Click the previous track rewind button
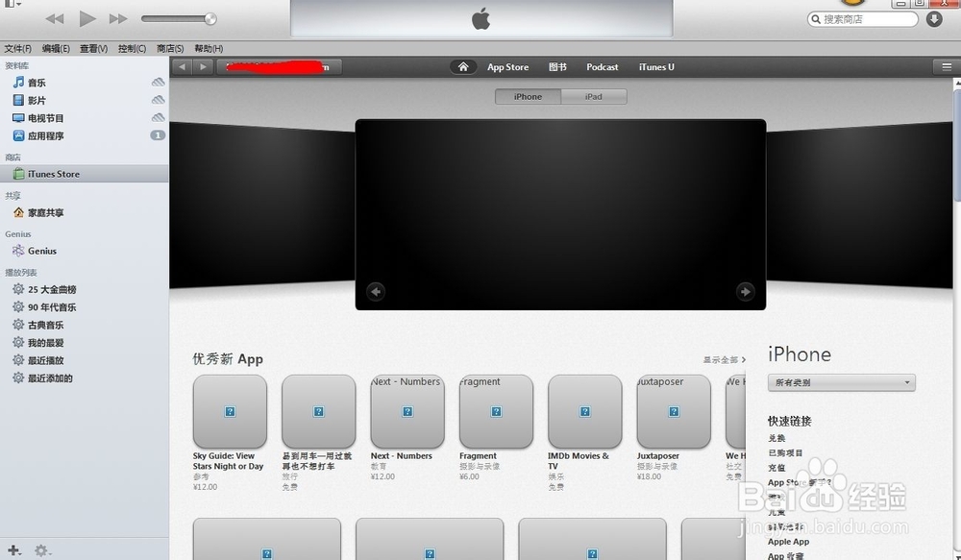Image resolution: width=961 pixels, height=560 pixels. click(x=55, y=19)
